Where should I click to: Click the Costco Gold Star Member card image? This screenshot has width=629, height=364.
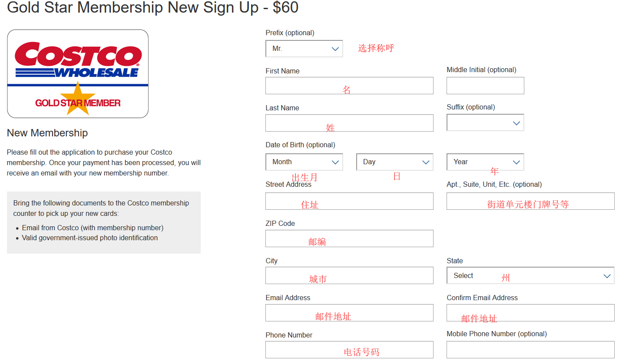[x=78, y=74]
